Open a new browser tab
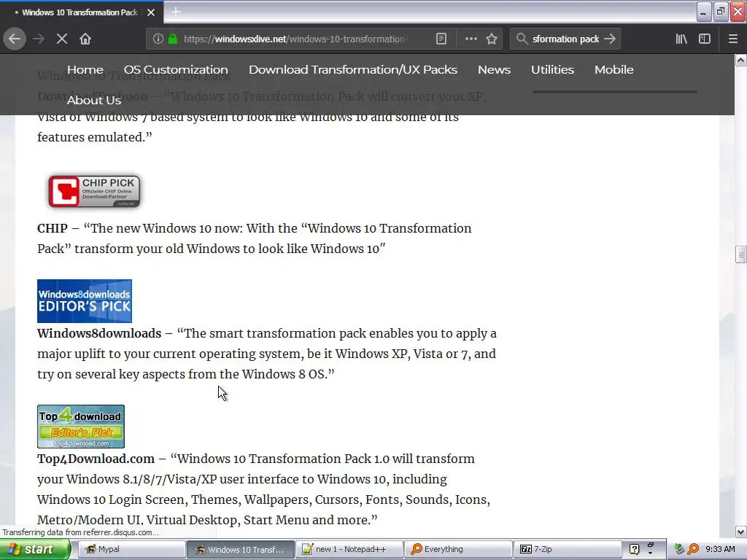The image size is (747, 560). pyautogui.click(x=176, y=12)
